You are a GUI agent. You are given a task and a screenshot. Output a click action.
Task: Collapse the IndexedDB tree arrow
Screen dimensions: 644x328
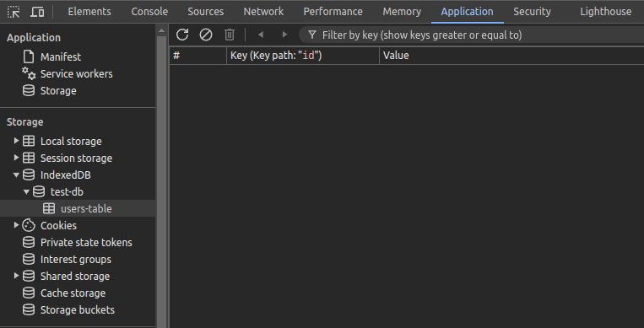point(16,175)
